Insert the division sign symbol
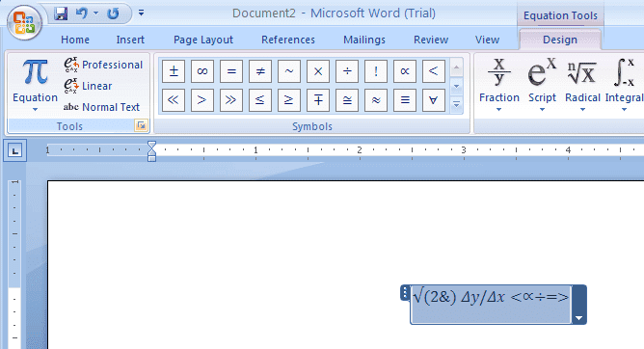This screenshot has height=349, width=644. tap(347, 71)
